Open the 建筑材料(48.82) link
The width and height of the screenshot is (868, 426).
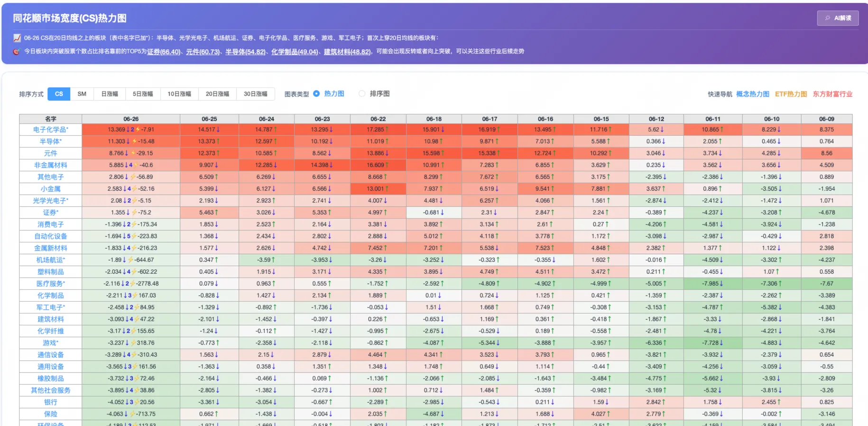[347, 52]
